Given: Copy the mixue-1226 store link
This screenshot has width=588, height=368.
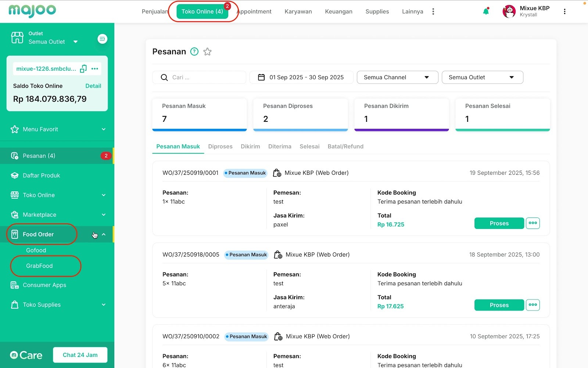Looking at the screenshot, I should pyautogui.click(x=83, y=69).
